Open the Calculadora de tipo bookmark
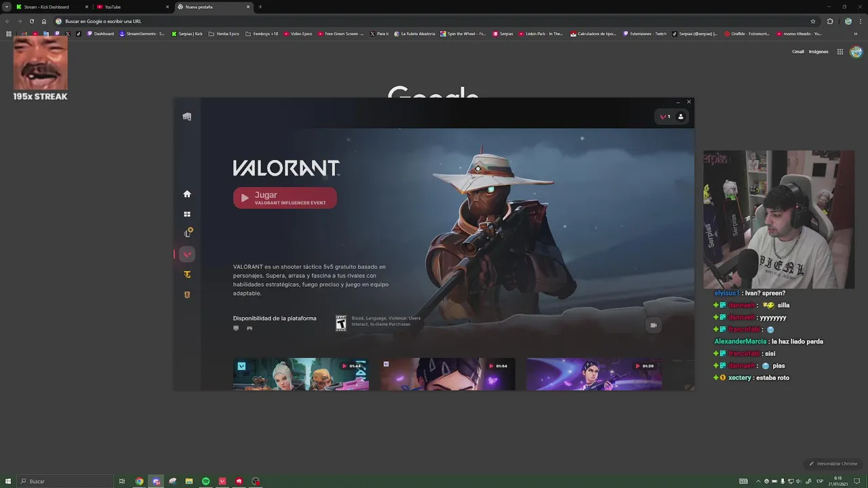 [x=593, y=33]
